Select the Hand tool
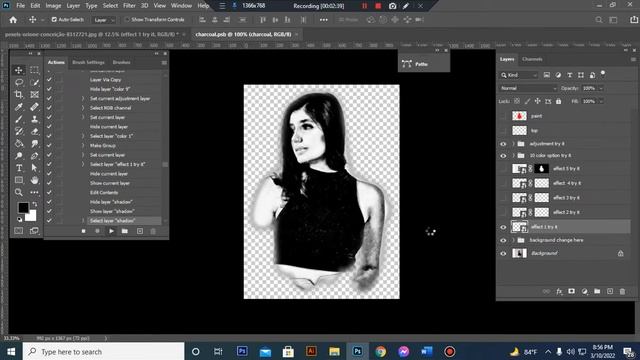640x360 pixels. (x=34, y=180)
